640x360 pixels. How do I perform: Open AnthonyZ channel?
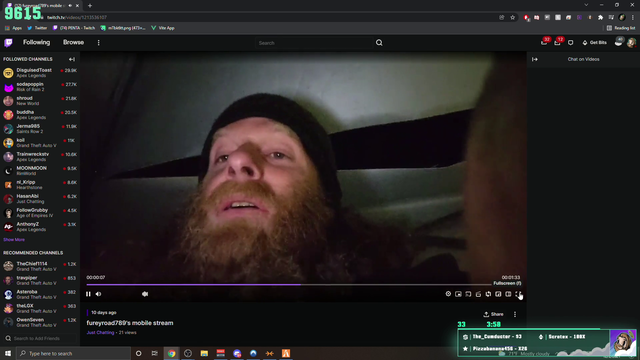coord(40,227)
